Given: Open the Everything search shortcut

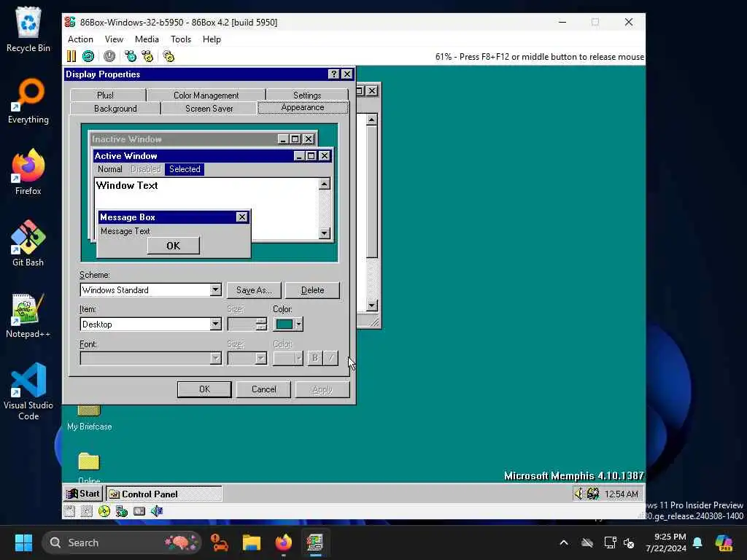Looking at the screenshot, I should tap(28, 101).
